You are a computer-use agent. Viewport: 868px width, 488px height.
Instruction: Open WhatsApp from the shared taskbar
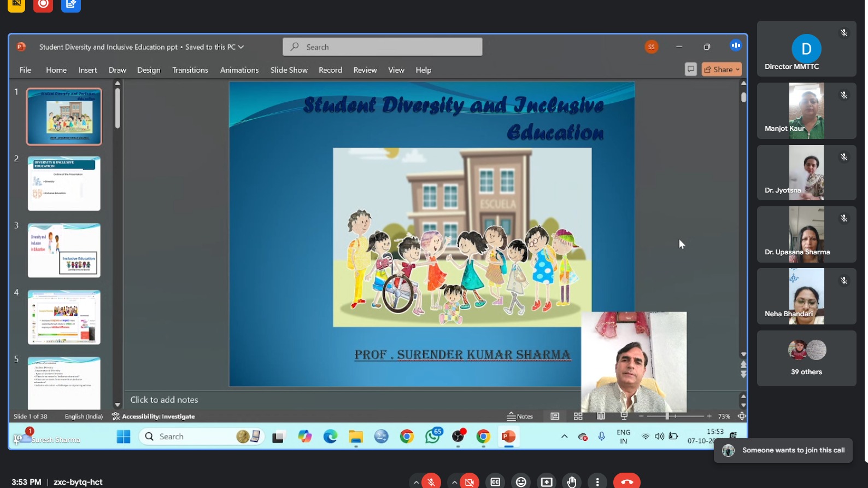[433, 437]
